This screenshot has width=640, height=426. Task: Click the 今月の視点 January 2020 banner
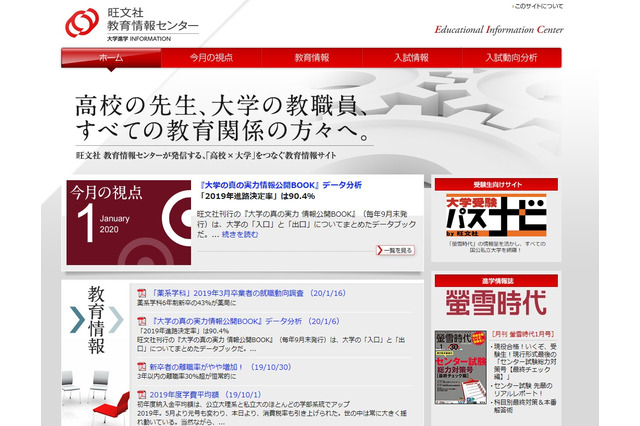point(129,222)
